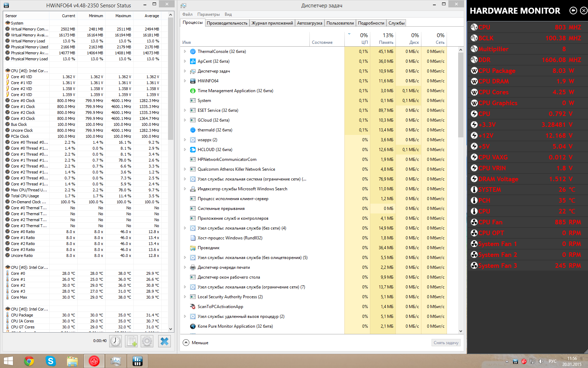Screen dimensions: 588x368
Task: Open the Файл menu
Action: click(x=187, y=14)
